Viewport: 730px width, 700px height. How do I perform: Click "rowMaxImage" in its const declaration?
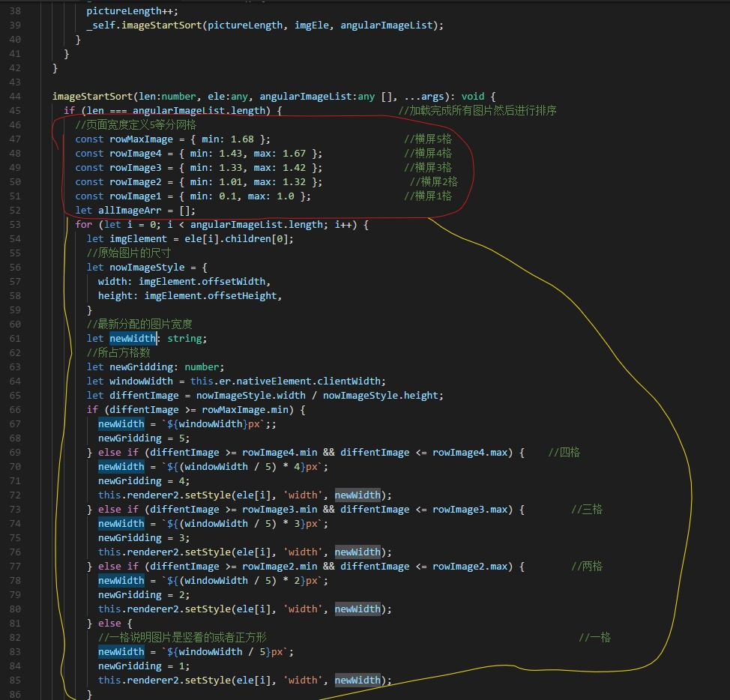(x=141, y=139)
